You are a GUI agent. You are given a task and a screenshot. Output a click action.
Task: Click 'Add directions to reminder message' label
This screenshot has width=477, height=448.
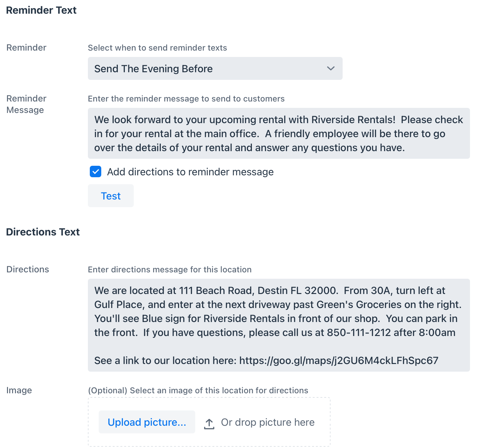[x=190, y=172]
